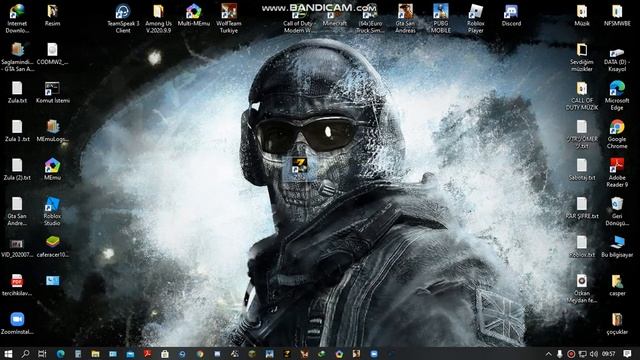Open PUBG MOBILE desktop icon
Screen dimensions: 640x360
coord(440,18)
